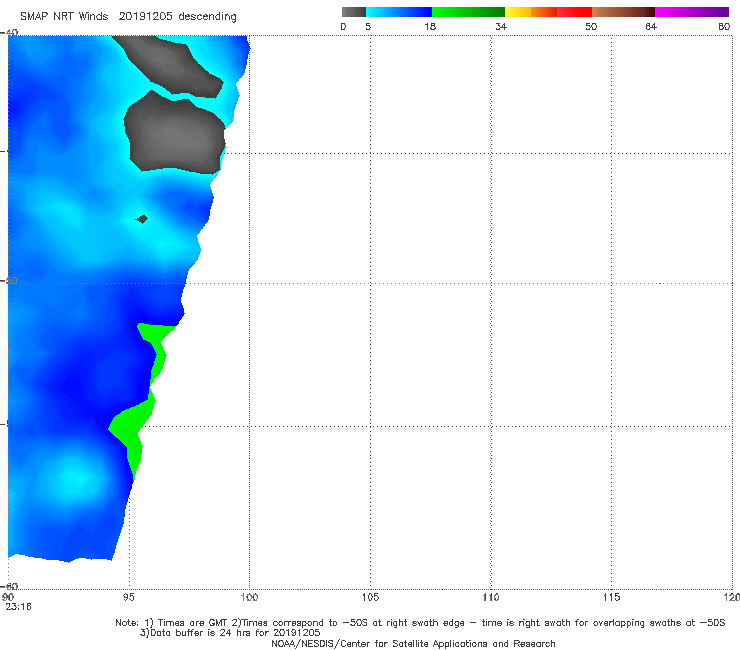Pick the magenta segment of the color bar
The image size is (740, 650).
[x=692, y=12]
